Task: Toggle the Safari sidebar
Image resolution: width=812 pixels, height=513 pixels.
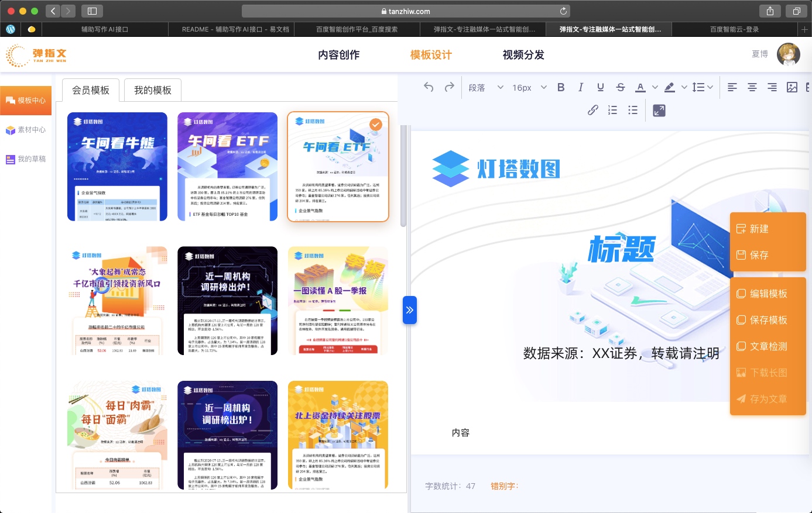Action: 92,11
